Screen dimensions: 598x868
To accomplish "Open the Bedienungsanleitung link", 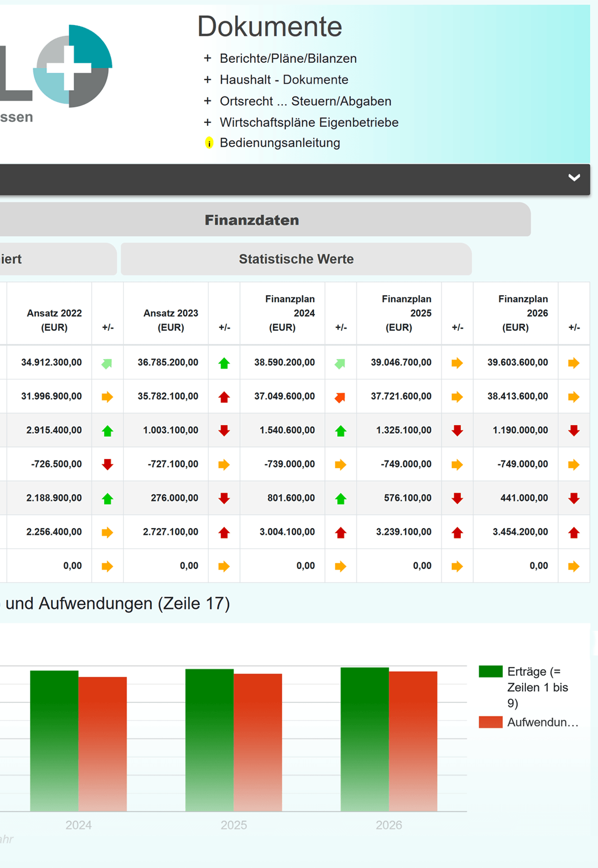I will click(280, 143).
